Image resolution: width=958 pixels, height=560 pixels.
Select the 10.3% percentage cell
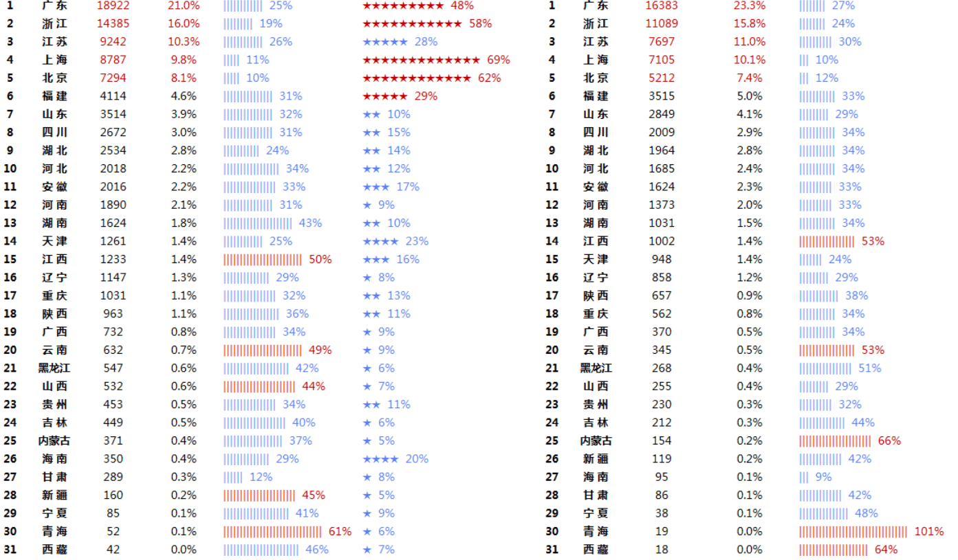click(184, 42)
